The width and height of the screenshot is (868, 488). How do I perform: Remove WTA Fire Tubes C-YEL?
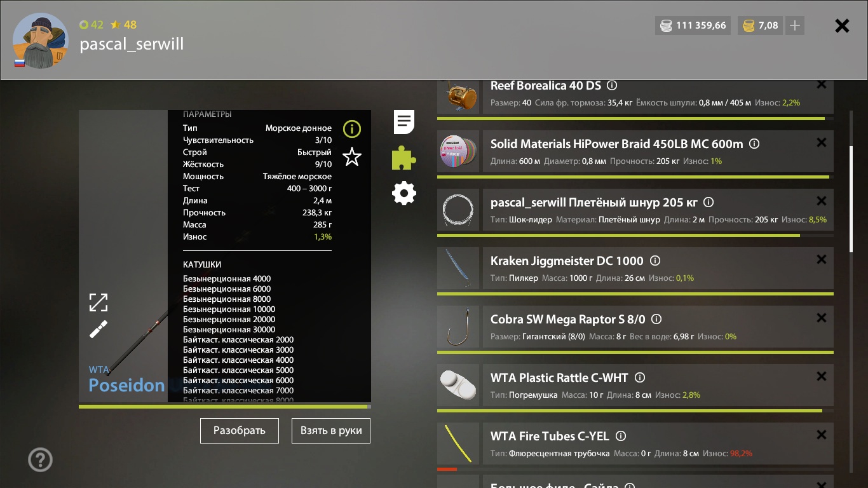pyautogui.click(x=822, y=435)
